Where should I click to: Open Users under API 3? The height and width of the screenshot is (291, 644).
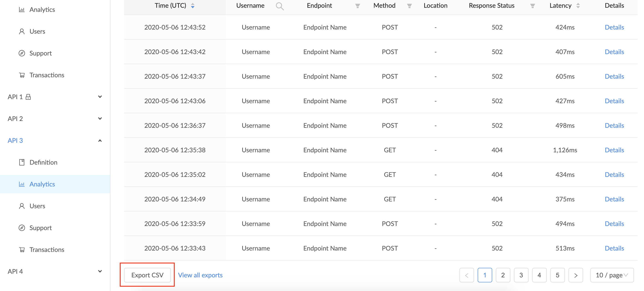pyautogui.click(x=37, y=206)
